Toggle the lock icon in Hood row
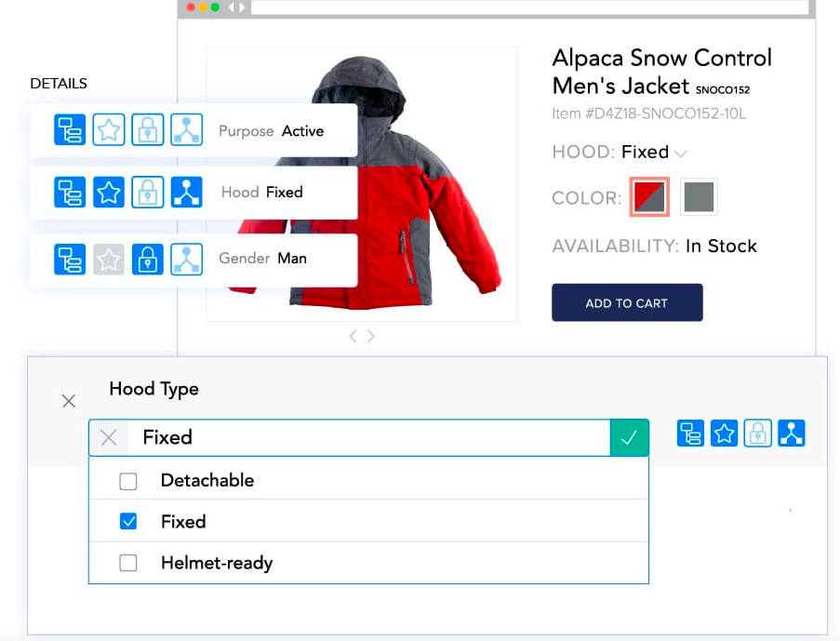 click(148, 192)
